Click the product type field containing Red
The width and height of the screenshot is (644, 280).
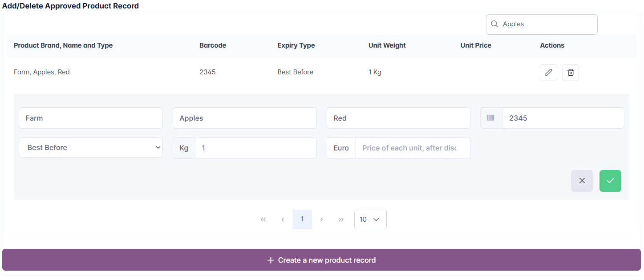398,118
